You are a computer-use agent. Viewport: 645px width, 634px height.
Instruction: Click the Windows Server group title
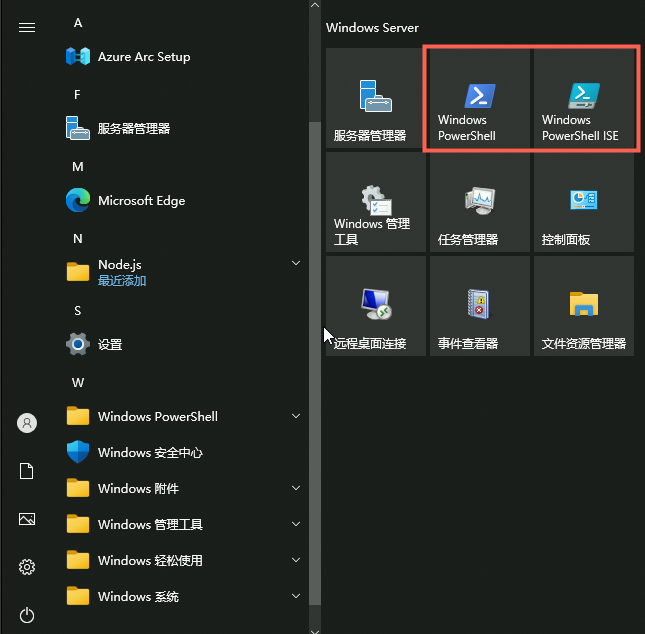pyautogui.click(x=372, y=28)
